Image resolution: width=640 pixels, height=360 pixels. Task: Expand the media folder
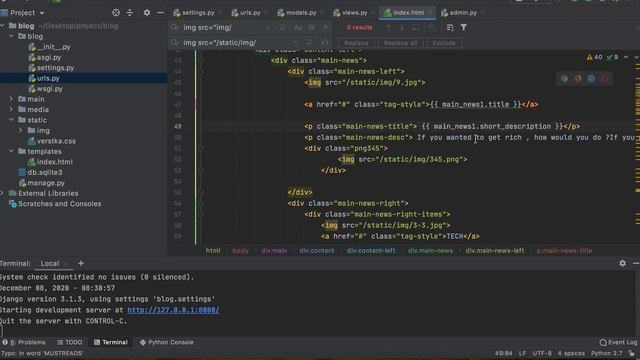tap(11, 109)
